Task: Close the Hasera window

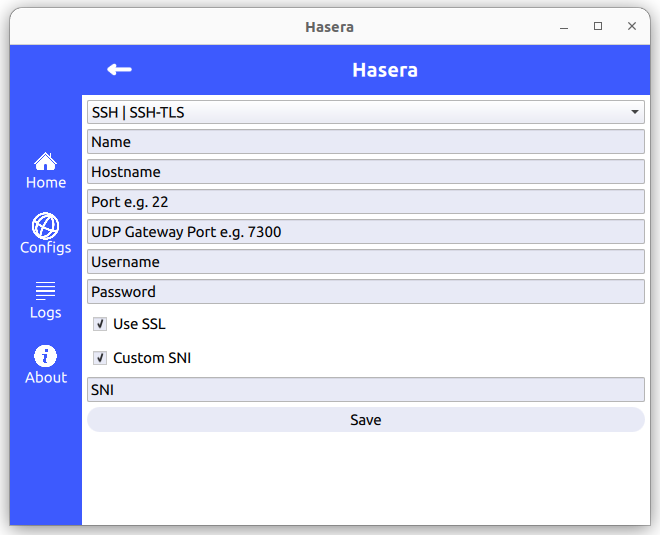Action: (x=632, y=27)
